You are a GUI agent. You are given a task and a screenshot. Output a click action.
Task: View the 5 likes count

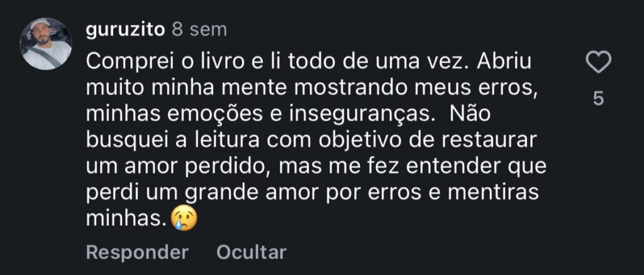tap(598, 99)
